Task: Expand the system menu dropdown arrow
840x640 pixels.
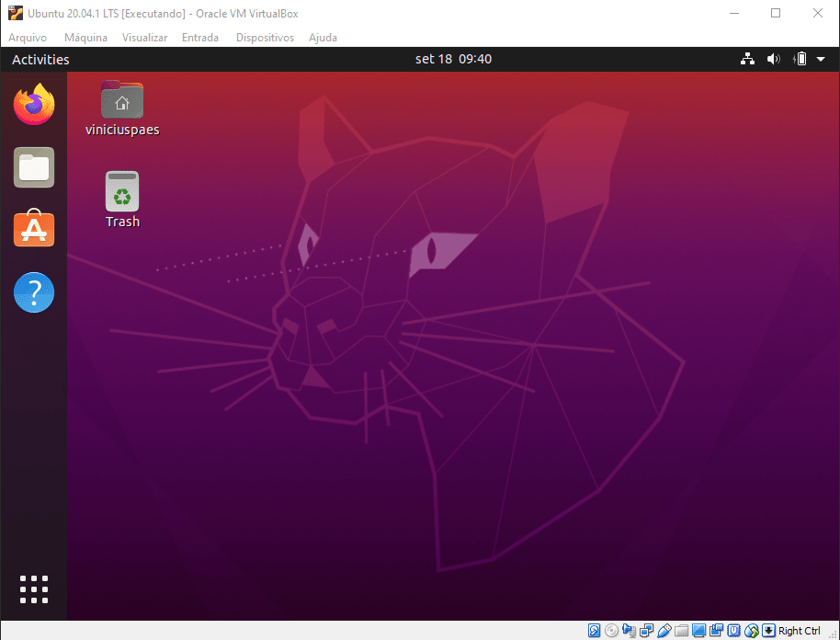Action: [821, 59]
